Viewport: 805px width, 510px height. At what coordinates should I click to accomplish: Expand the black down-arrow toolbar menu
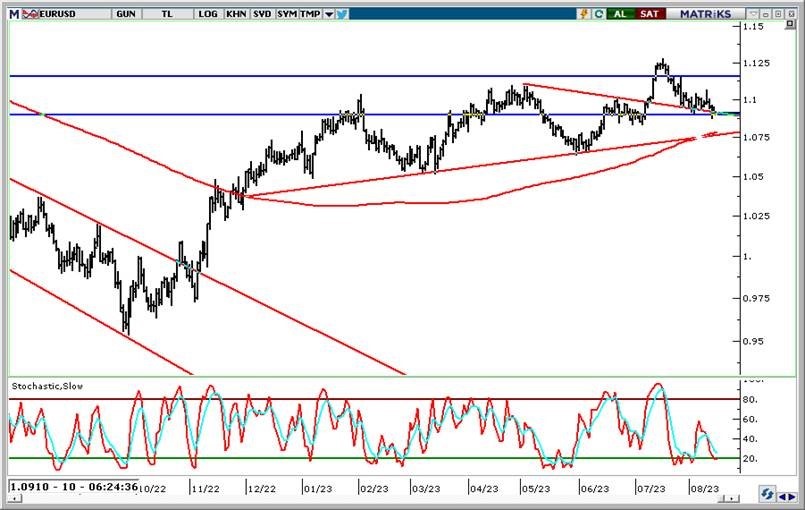(x=328, y=14)
